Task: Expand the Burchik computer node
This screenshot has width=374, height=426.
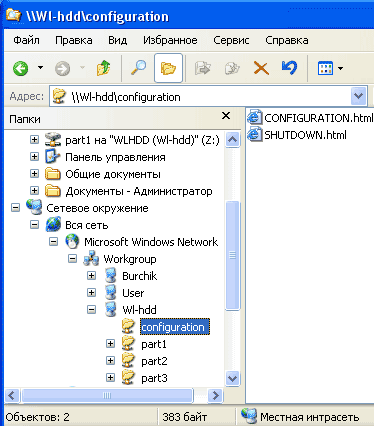Action: coord(91,276)
